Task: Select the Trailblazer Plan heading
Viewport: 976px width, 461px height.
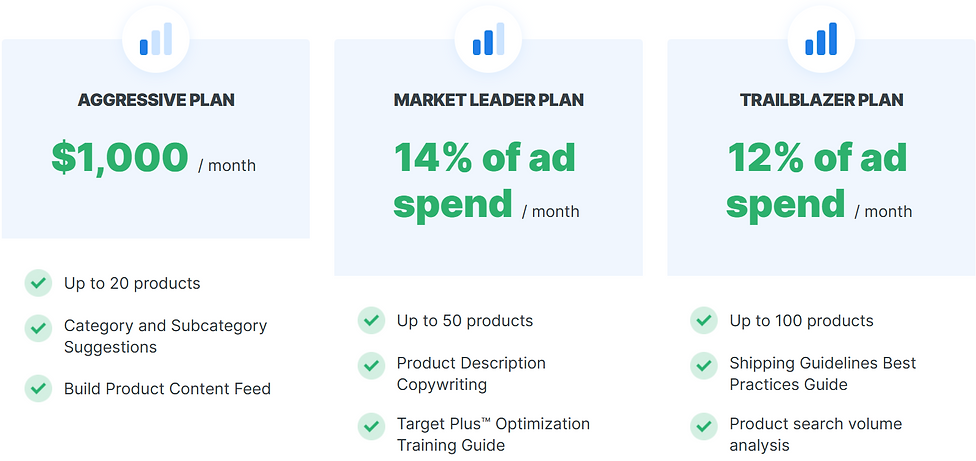Action: pos(821,100)
